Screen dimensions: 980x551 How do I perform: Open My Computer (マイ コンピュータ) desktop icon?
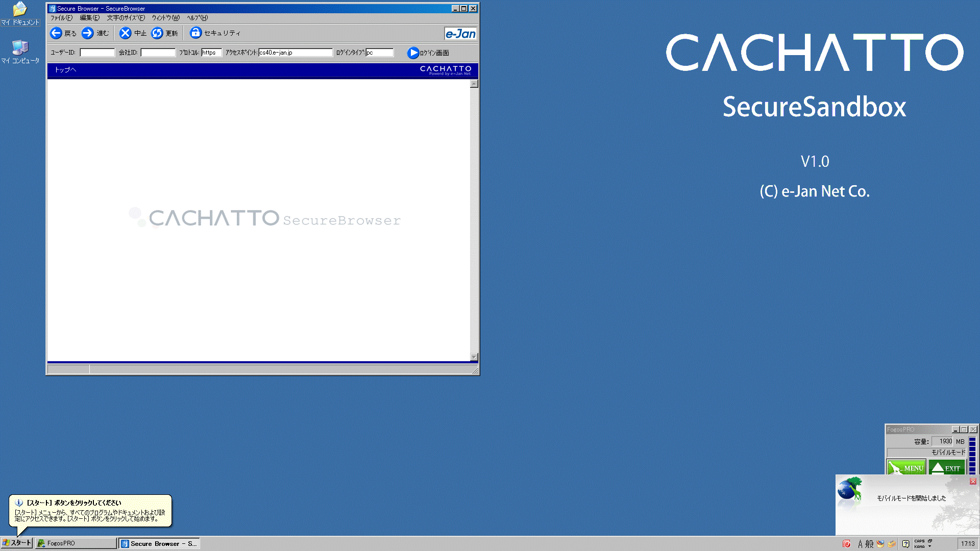pos(20,52)
